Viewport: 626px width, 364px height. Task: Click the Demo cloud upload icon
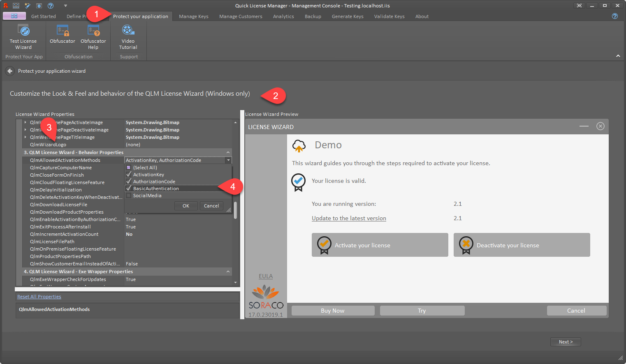click(299, 145)
